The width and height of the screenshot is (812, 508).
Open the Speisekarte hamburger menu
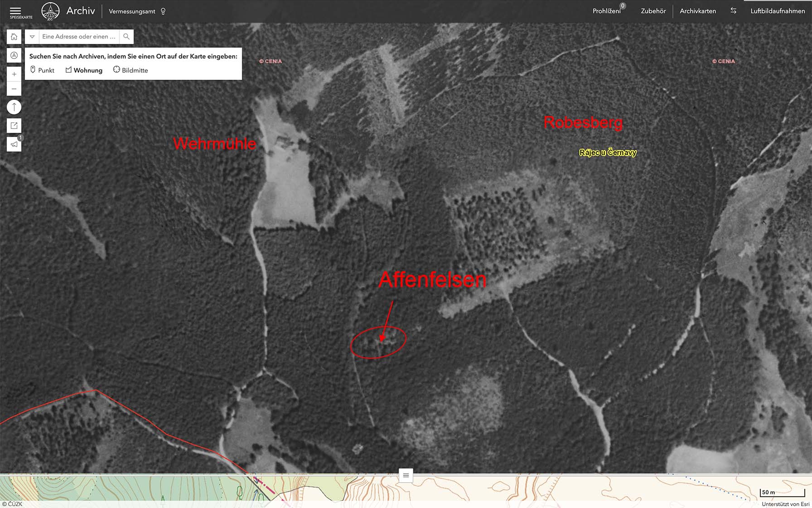point(15,11)
